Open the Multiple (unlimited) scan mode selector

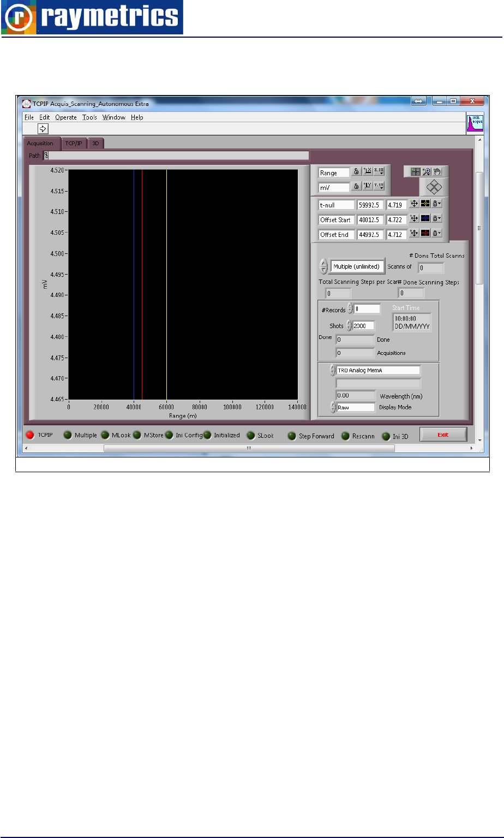pos(358,266)
